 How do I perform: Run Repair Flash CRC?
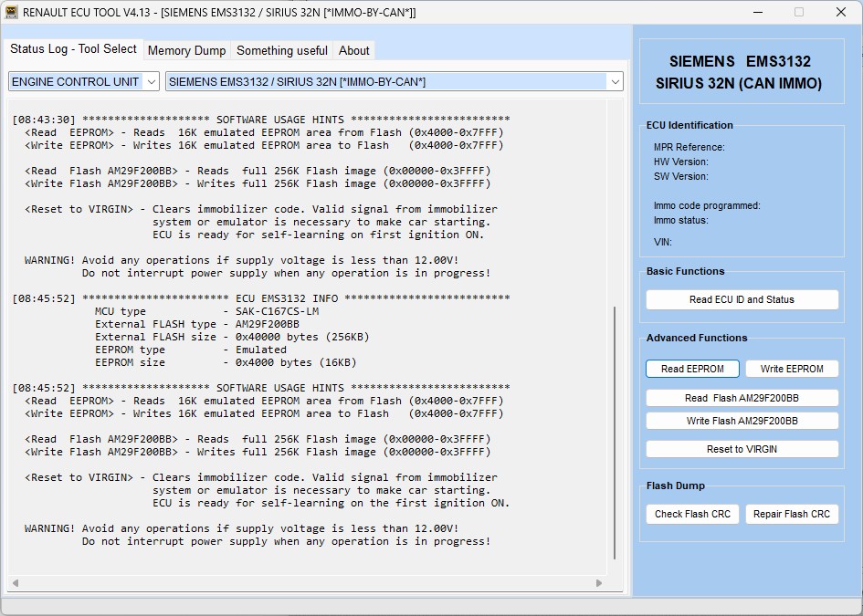792,515
